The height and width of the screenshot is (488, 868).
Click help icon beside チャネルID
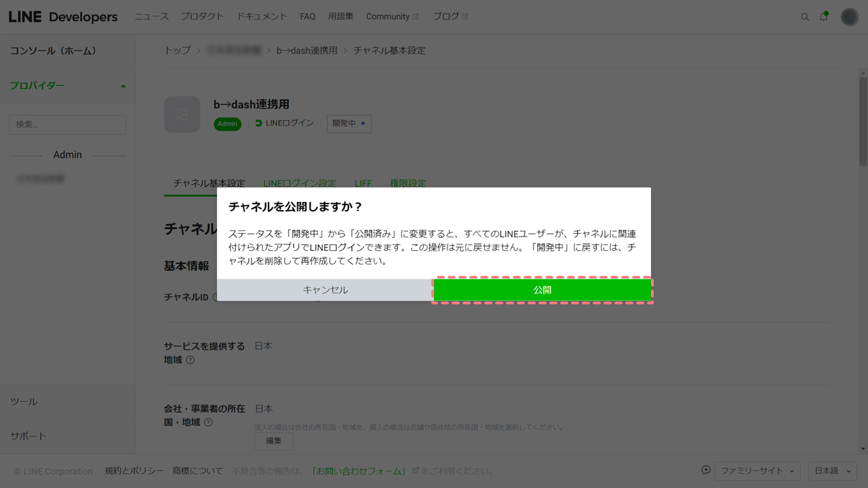pos(216,297)
